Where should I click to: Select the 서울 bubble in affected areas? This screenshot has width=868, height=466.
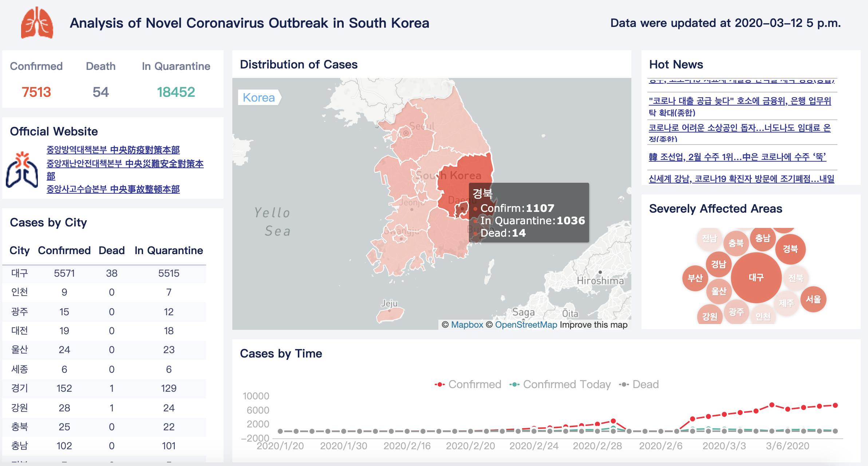[813, 299]
